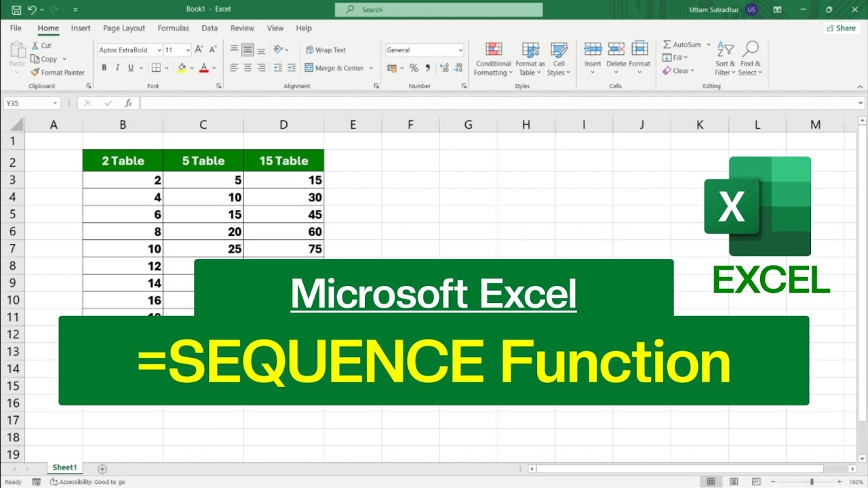Viewport: 868px width, 488px height.
Task: Click Merge & Center button
Action: click(x=334, y=68)
